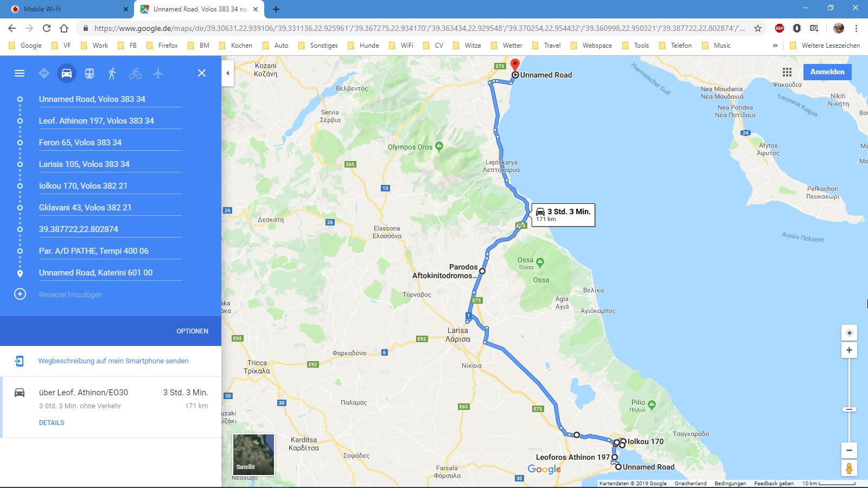Close the Mobile Wi-Fi tab
This screenshot has height=488, width=868.
point(126,9)
